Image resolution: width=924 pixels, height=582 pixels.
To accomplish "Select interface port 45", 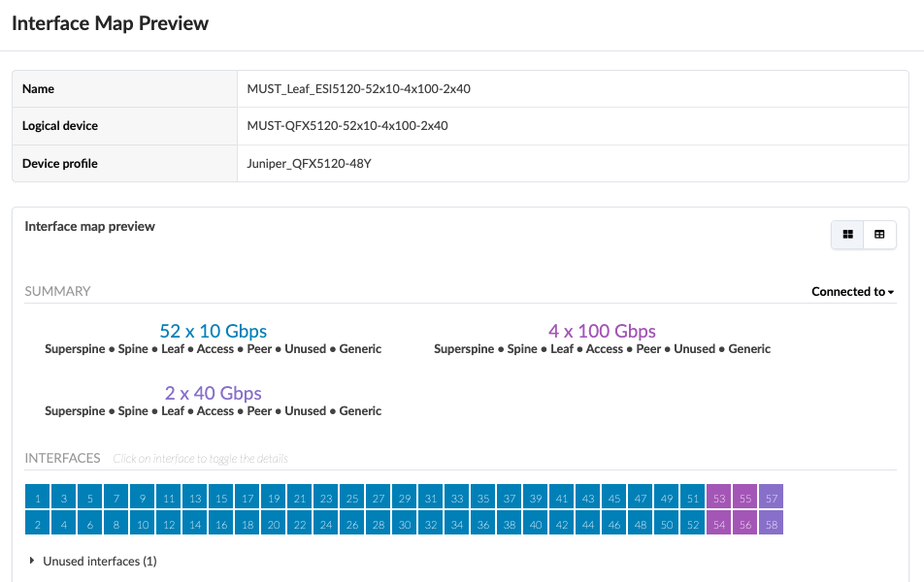I will coord(614,497).
